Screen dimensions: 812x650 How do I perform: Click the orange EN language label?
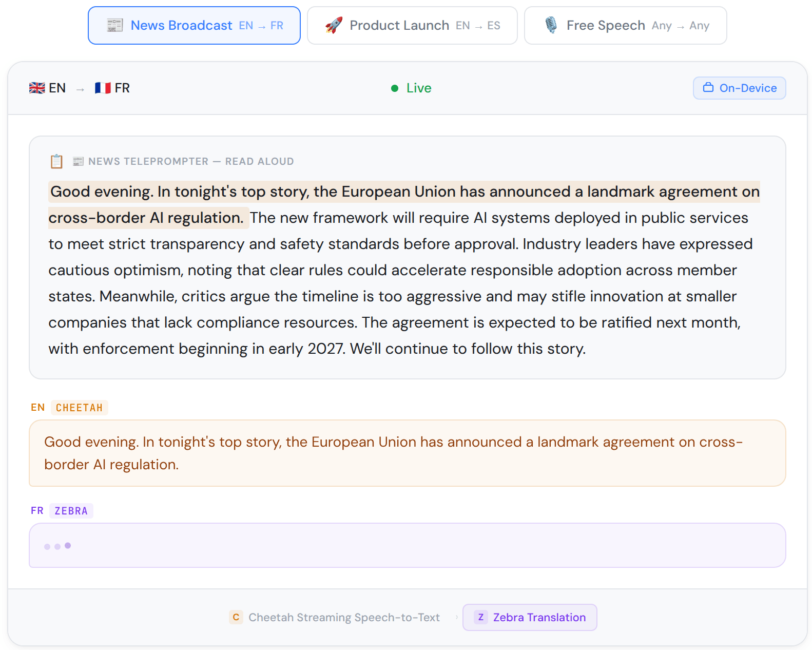click(38, 408)
